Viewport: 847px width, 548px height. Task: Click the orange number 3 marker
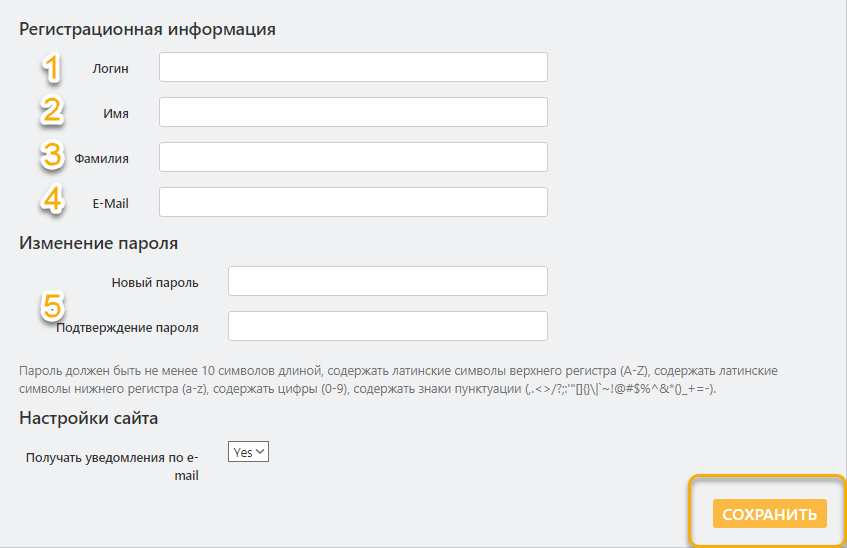(x=52, y=156)
